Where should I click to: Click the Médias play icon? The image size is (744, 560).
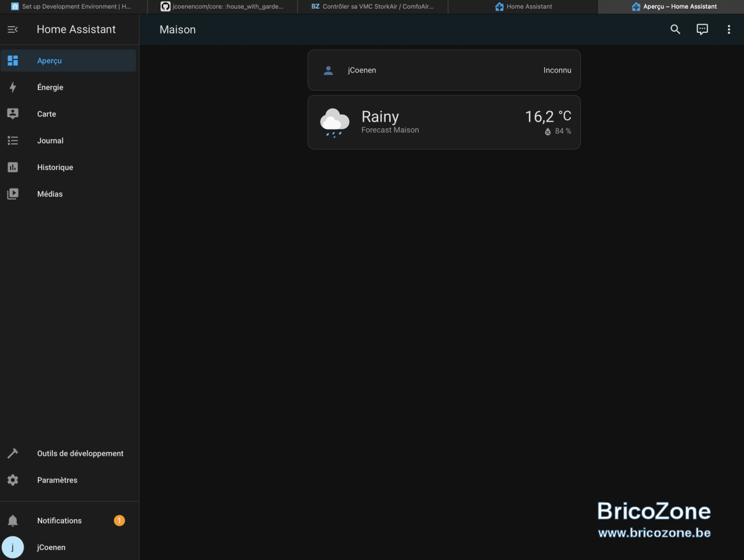(x=13, y=194)
